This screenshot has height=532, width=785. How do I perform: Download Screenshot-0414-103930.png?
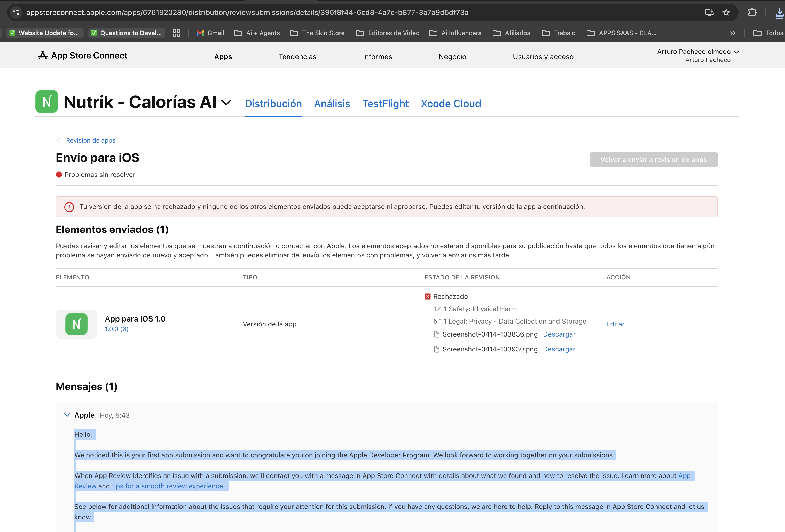[x=559, y=349]
